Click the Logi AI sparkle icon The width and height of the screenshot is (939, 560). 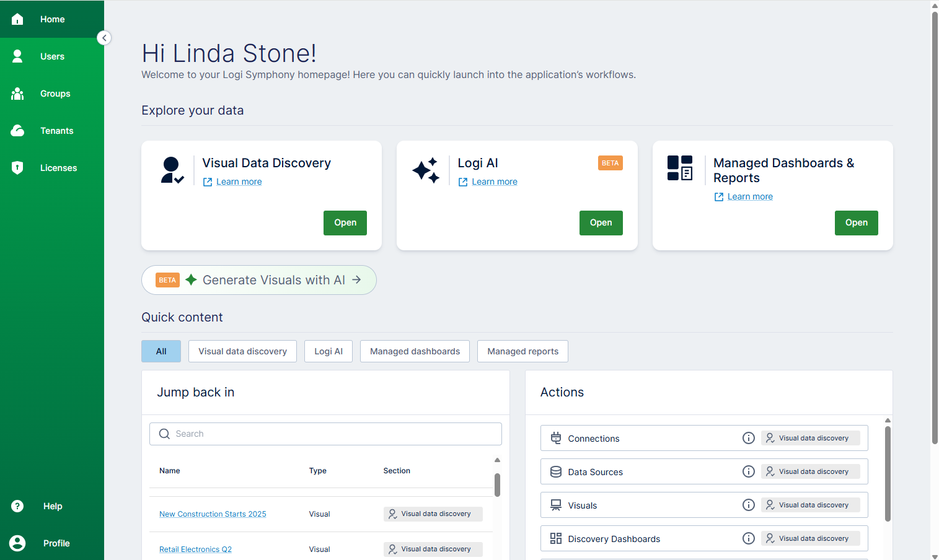point(426,170)
